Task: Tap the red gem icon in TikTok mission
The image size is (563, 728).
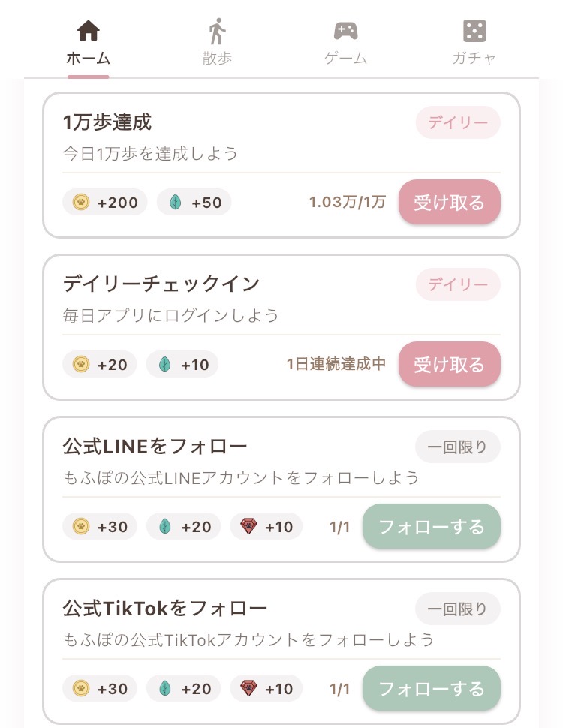Action: 248,689
